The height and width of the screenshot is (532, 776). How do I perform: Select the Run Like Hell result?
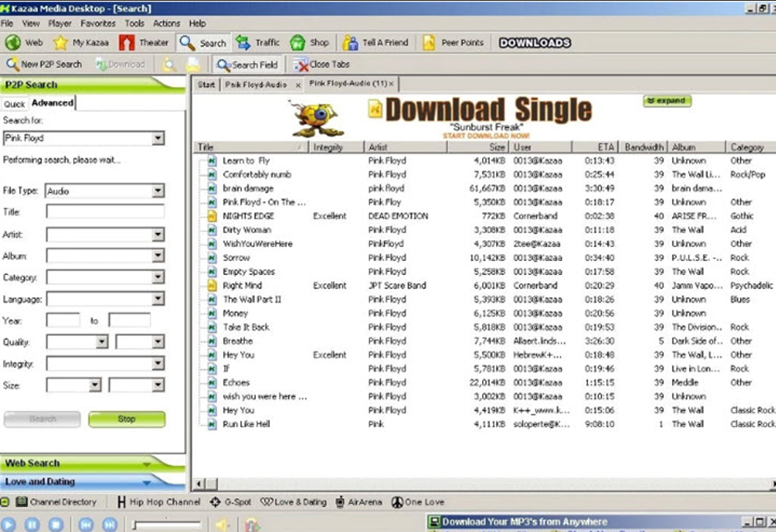[x=246, y=424]
